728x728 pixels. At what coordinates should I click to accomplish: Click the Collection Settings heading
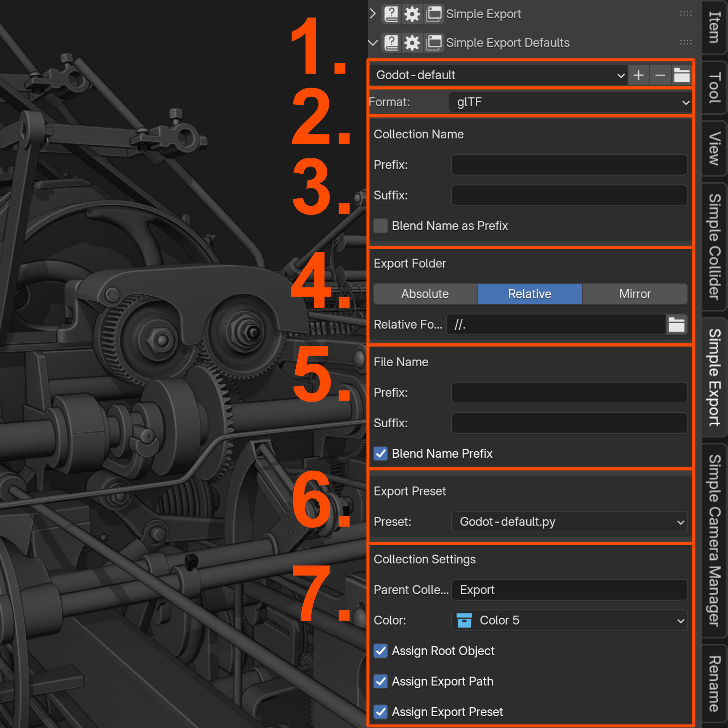(425, 559)
